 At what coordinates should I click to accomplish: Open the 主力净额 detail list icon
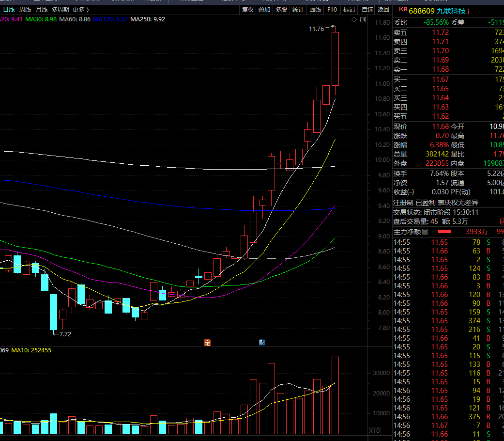425,232
